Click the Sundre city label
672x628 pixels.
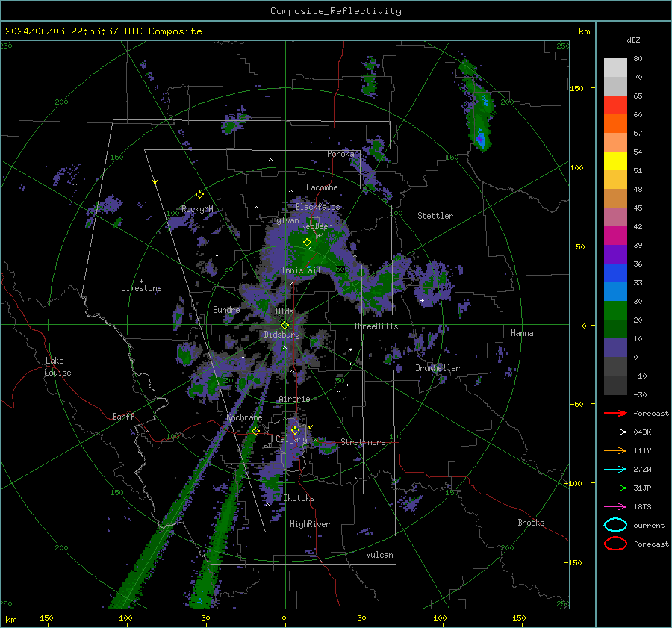(x=227, y=309)
